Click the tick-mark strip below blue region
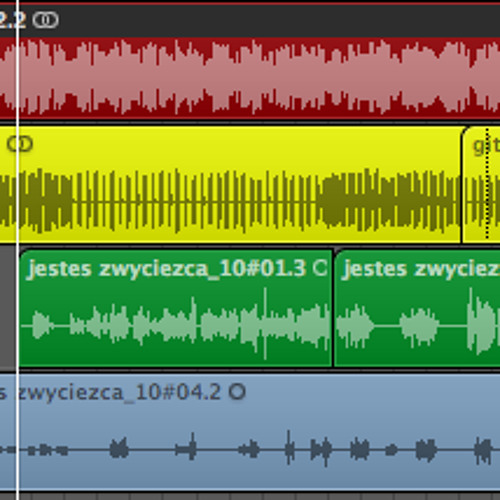This screenshot has width=500, height=500. (x=250, y=497)
